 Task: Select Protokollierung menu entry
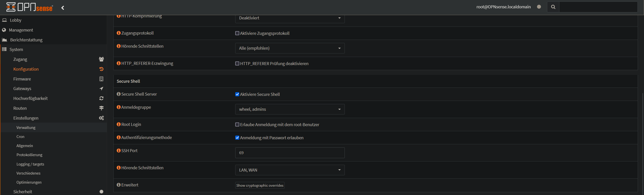coord(29,155)
